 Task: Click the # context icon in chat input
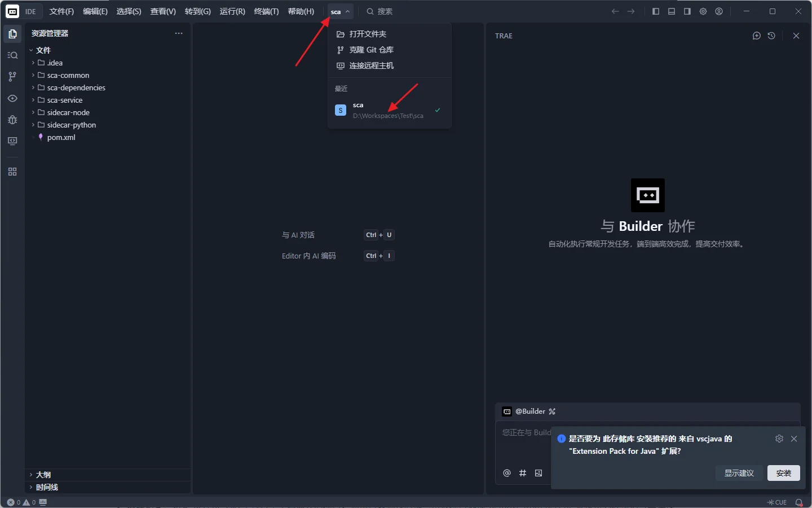point(523,473)
